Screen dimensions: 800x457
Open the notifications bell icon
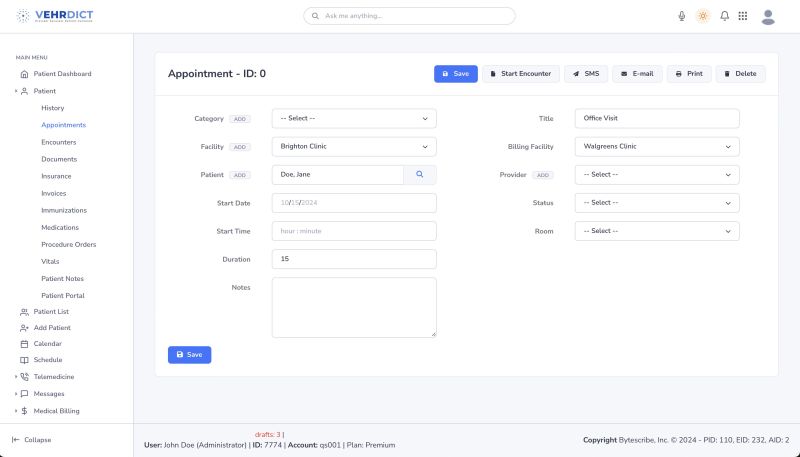pyautogui.click(x=724, y=16)
